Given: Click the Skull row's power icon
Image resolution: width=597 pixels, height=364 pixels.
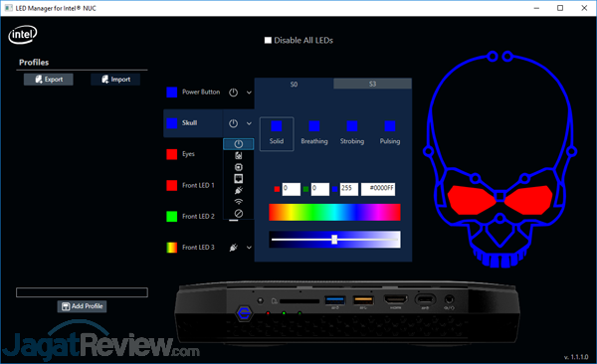Looking at the screenshot, I should [234, 123].
